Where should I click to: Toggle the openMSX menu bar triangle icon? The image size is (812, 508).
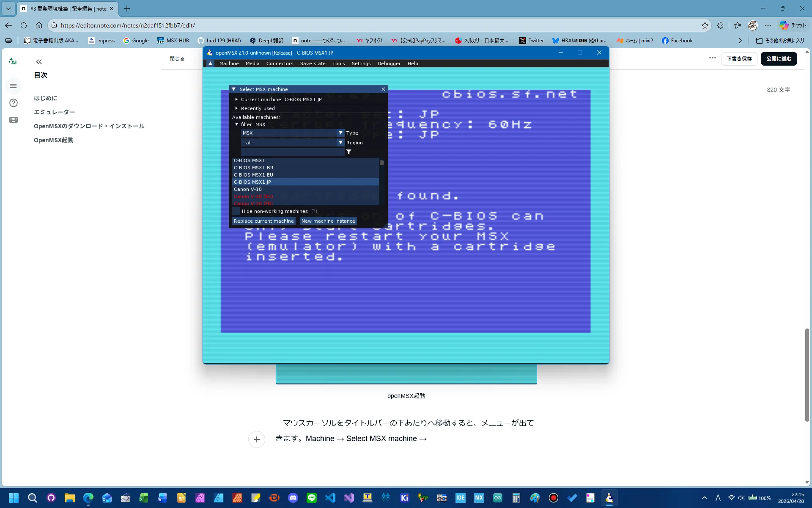coord(210,63)
